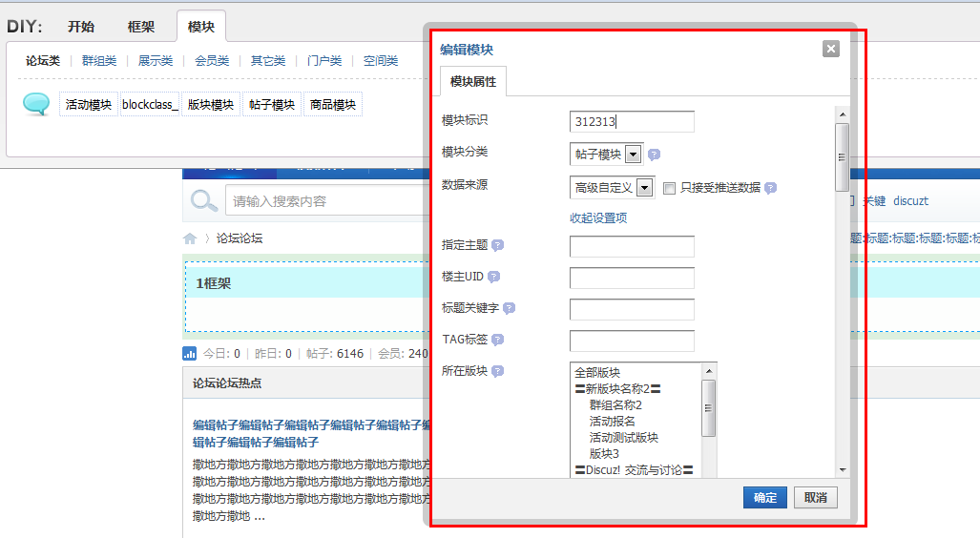Open help icon beside 模块分类 dropdown
The height and width of the screenshot is (538, 980).
tap(655, 155)
